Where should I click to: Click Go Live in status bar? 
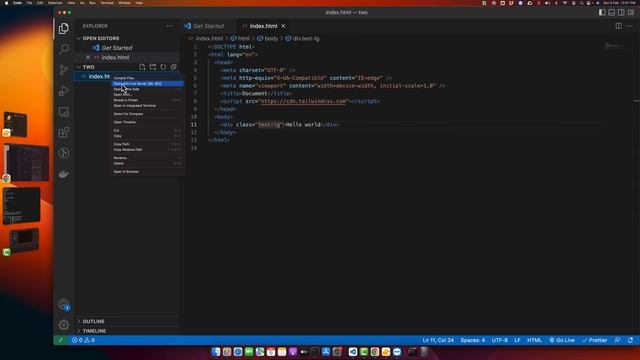[562, 340]
